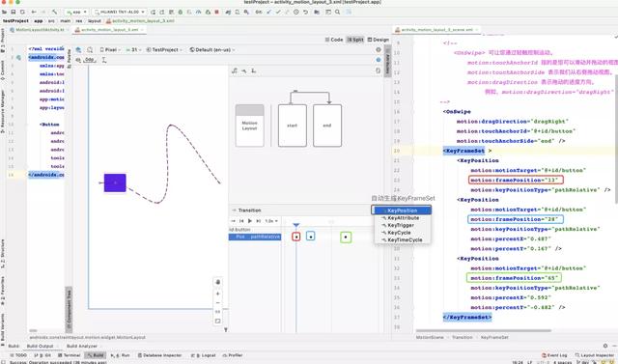618x364 pixels.
Task: Click the loop playback control icon
Action: [233, 221]
